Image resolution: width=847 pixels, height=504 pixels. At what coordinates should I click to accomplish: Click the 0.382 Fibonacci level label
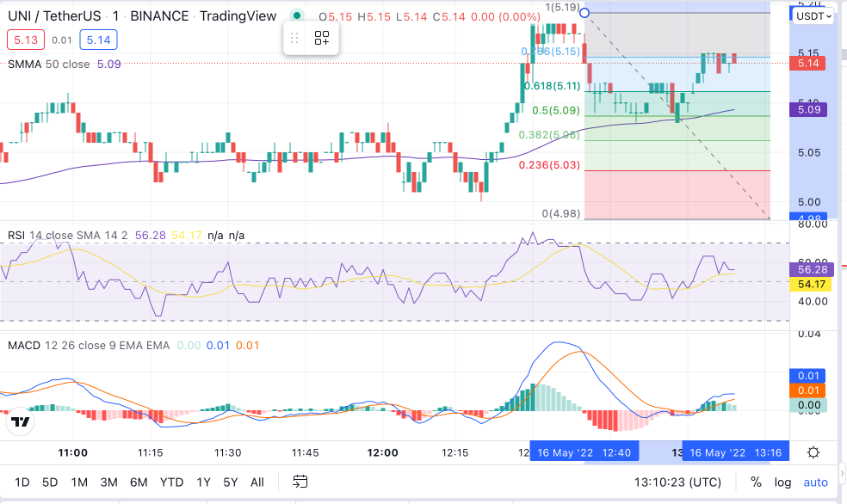point(549,135)
